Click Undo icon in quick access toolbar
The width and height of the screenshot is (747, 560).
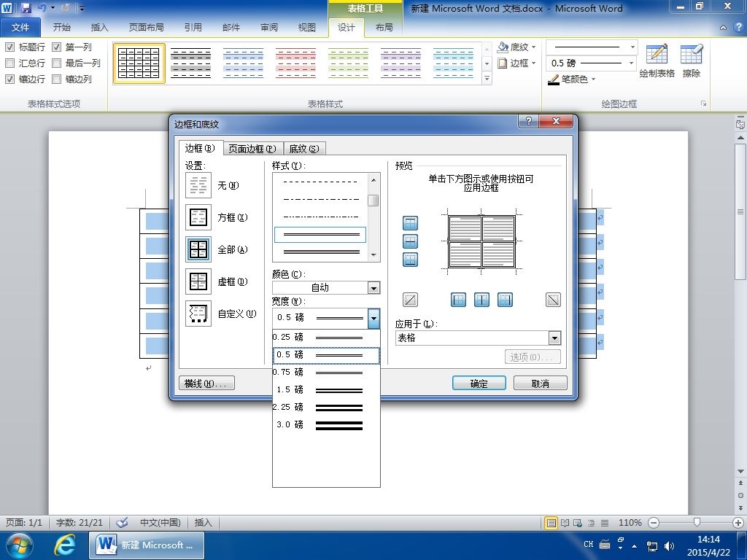[42, 8]
